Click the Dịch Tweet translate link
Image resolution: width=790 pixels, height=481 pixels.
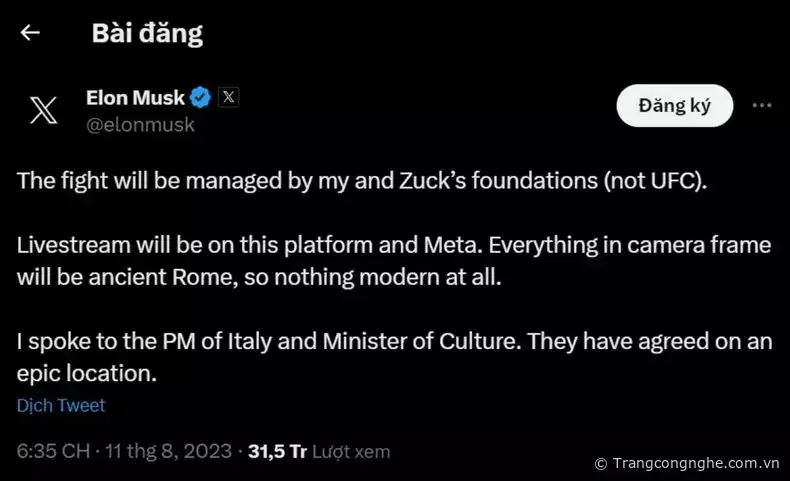coord(61,405)
